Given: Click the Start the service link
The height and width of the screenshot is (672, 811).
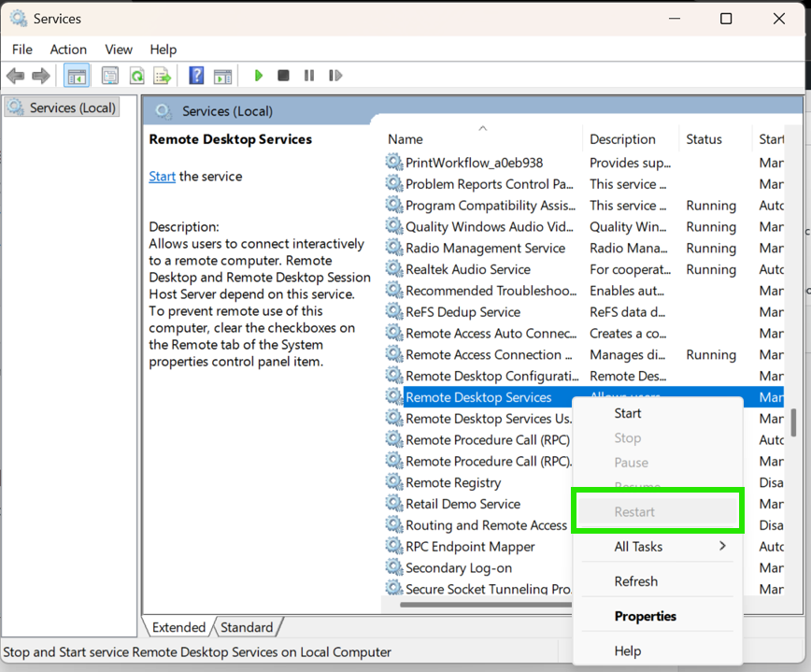Looking at the screenshot, I should [163, 177].
